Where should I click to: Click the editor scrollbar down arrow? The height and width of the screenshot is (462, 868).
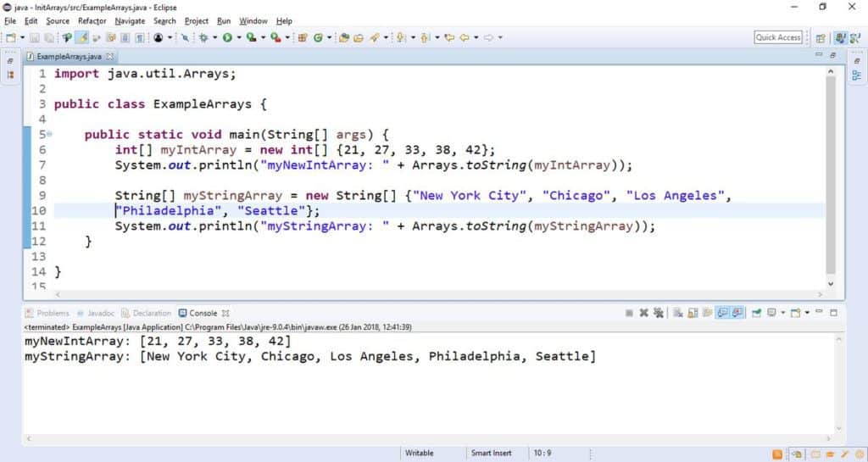pos(831,283)
